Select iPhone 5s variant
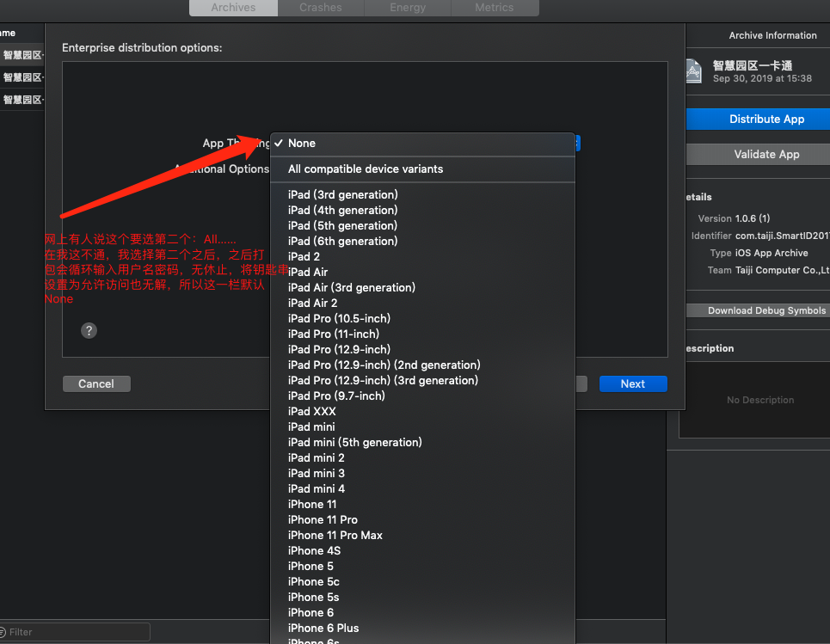This screenshot has width=830, height=644. (422, 597)
